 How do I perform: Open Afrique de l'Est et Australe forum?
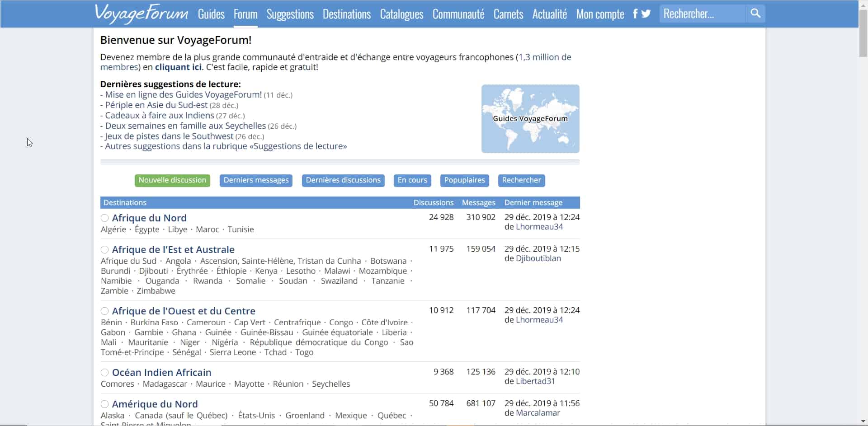[173, 250]
